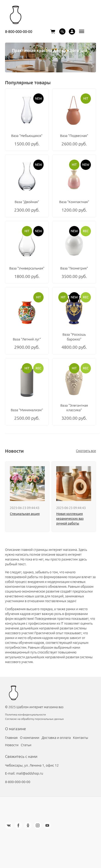Click "Политика конфиденциальности" link
The image size is (101, 868).
pos(25,714)
